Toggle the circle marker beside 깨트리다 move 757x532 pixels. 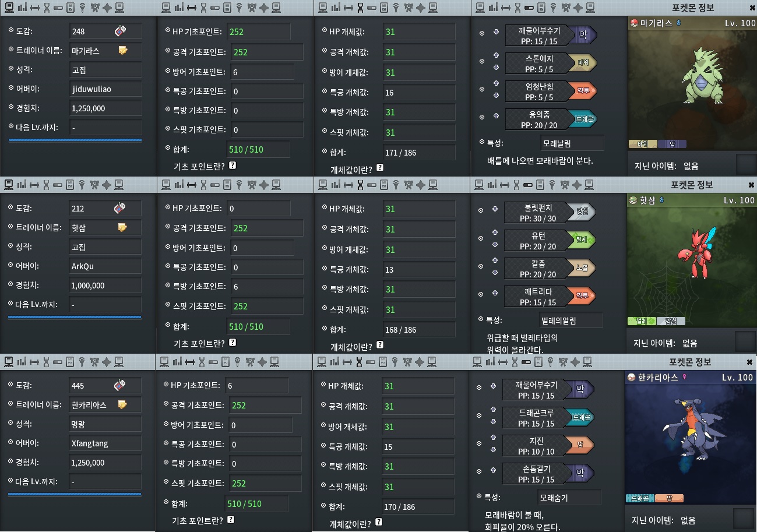481,296
